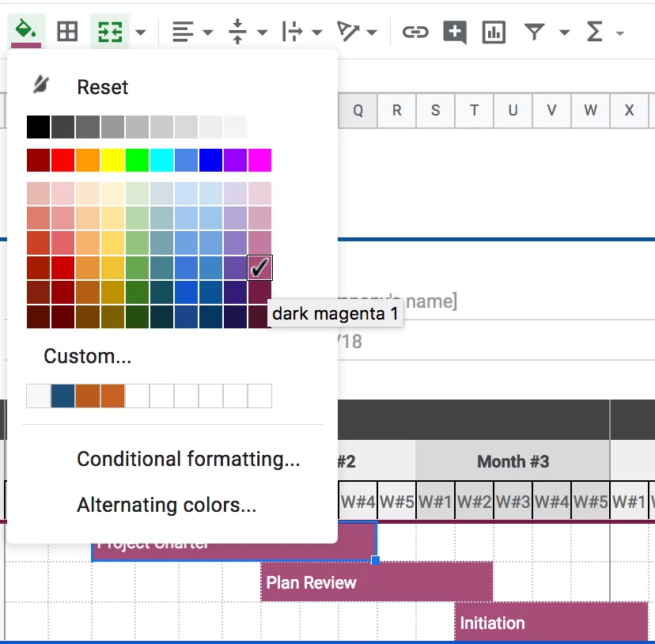Select column Q header
Viewport: 655px width, 644px height.
point(358,110)
